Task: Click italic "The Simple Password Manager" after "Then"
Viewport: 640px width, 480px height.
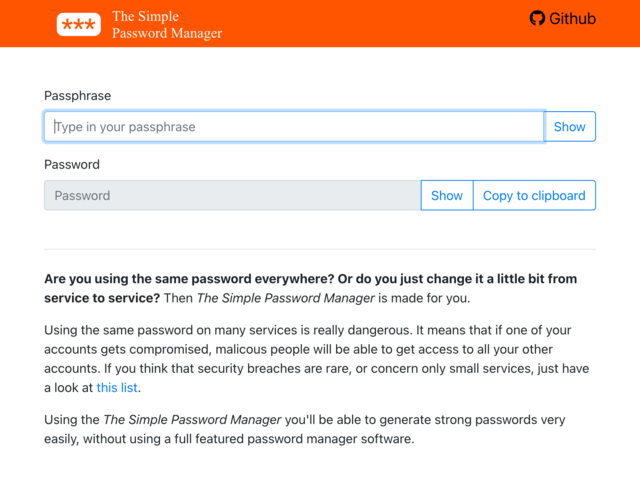Action: click(x=285, y=298)
